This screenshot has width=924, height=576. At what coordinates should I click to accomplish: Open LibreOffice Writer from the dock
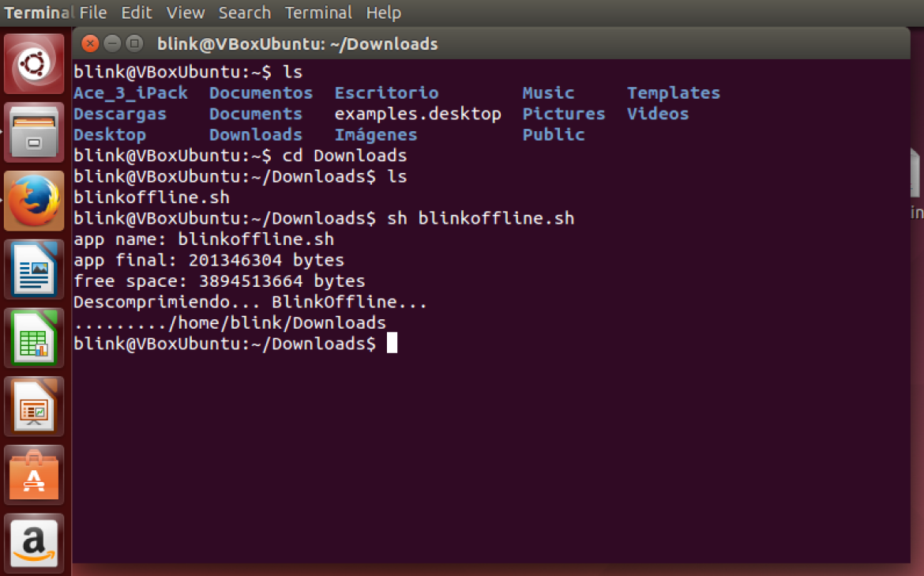[34, 269]
